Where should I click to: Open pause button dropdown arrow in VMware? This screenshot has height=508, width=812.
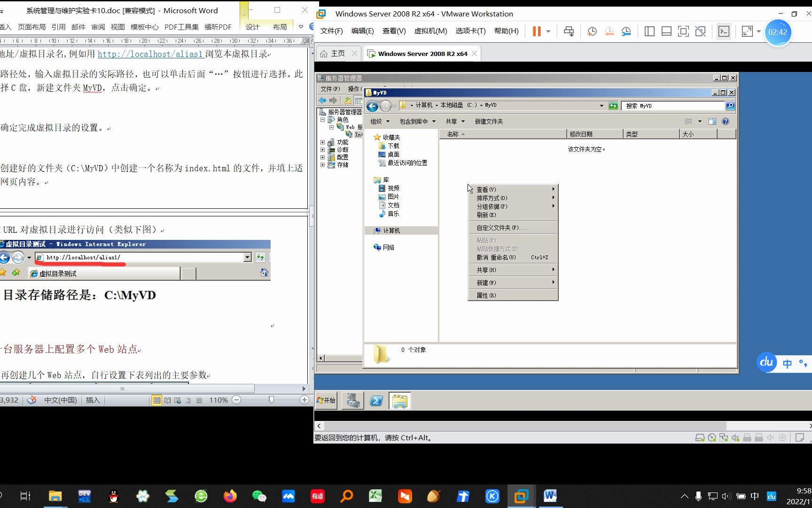[x=548, y=32]
